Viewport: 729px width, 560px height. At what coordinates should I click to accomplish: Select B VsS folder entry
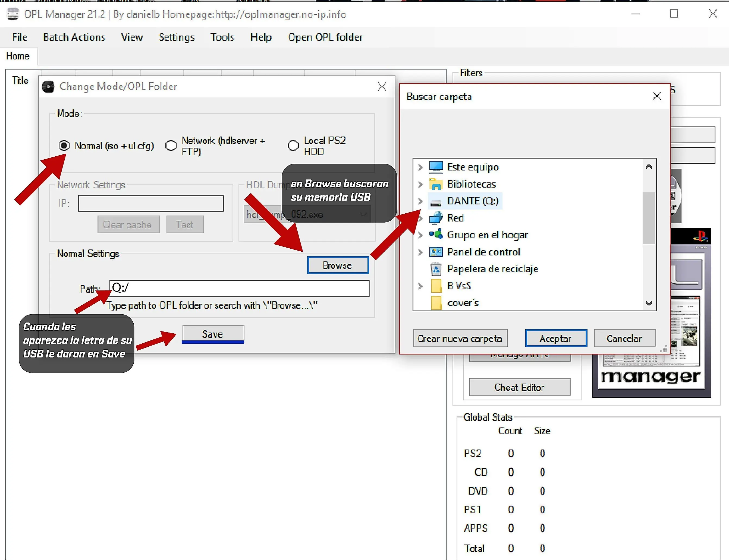click(459, 286)
